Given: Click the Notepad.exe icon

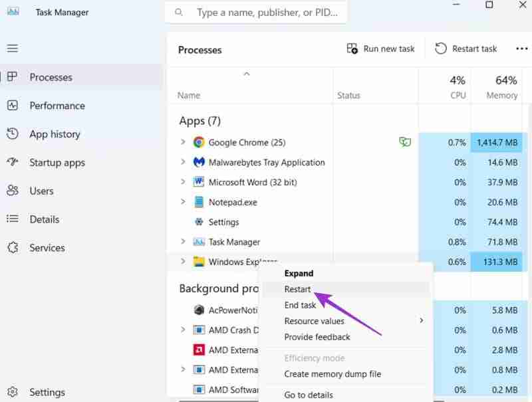Looking at the screenshot, I should click(x=199, y=202).
